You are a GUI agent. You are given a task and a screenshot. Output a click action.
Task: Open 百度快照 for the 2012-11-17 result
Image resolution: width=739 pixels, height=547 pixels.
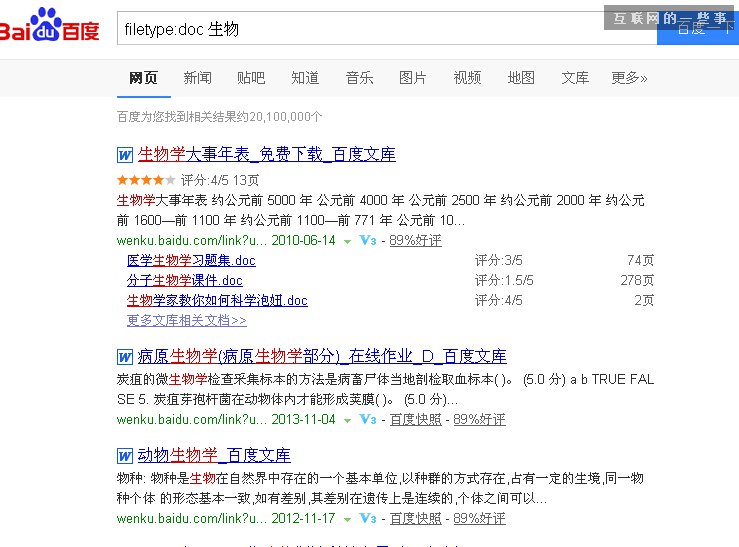point(416,518)
